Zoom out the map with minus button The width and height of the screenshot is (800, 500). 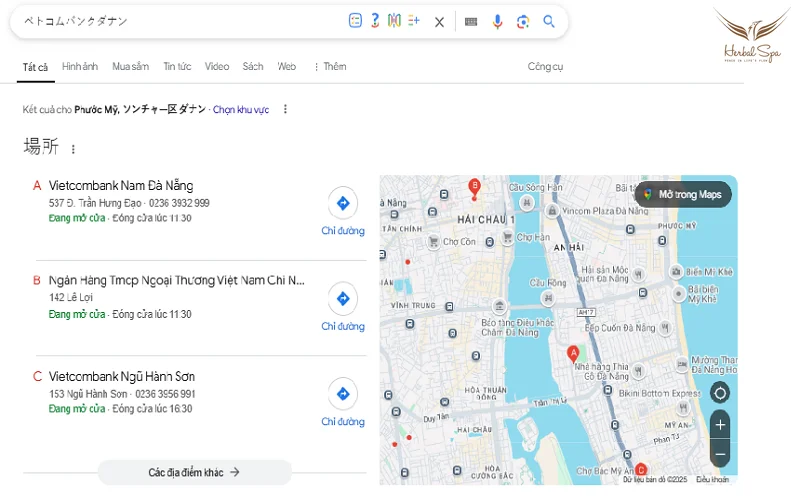(x=720, y=454)
